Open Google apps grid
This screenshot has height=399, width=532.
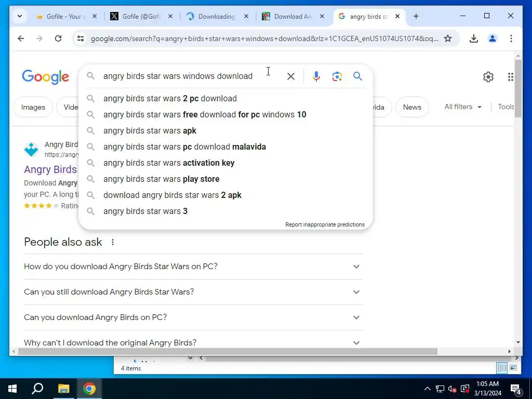tap(510, 77)
